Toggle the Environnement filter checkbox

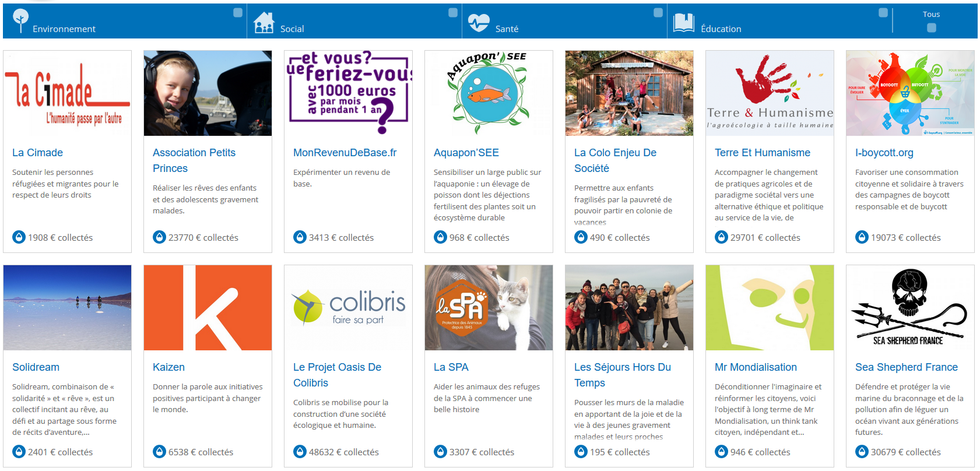238,13
